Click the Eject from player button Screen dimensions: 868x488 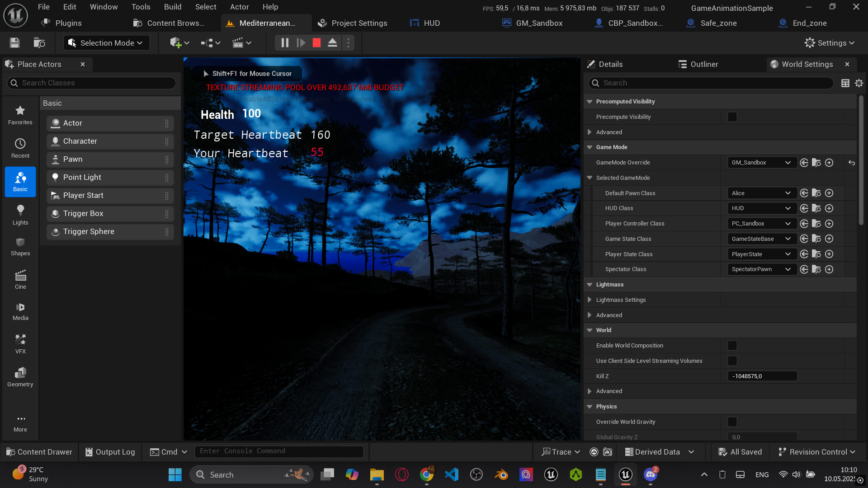(332, 43)
